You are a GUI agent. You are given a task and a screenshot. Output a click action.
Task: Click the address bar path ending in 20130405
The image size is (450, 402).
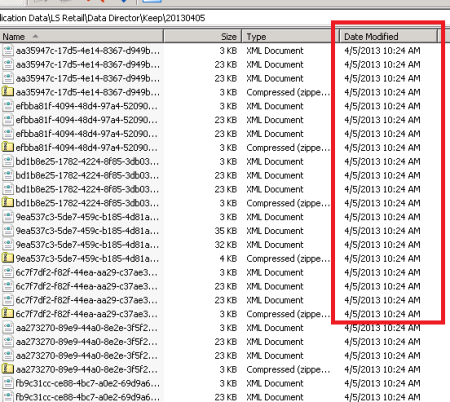point(102,18)
